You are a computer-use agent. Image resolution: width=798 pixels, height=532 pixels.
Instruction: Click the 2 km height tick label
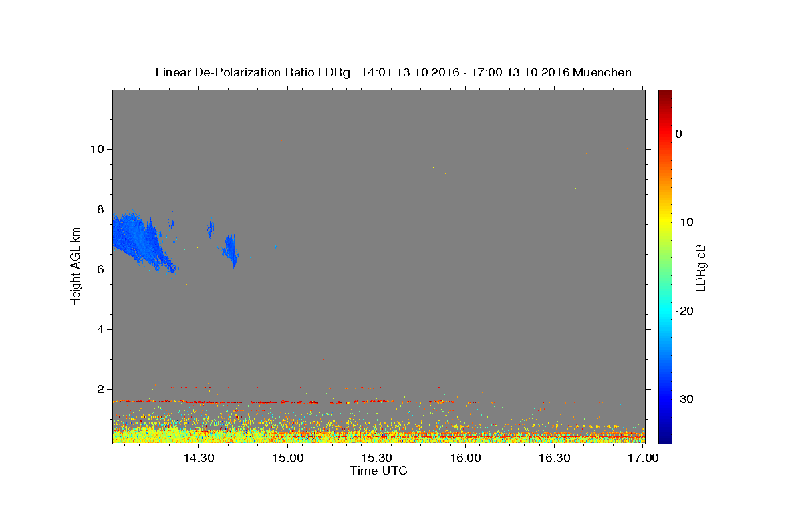[102, 389]
